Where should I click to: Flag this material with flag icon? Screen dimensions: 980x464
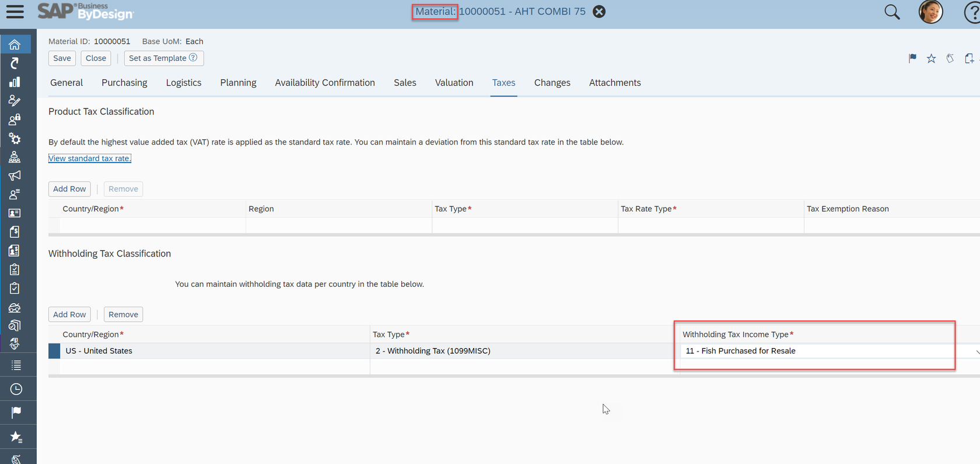(912, 58)
